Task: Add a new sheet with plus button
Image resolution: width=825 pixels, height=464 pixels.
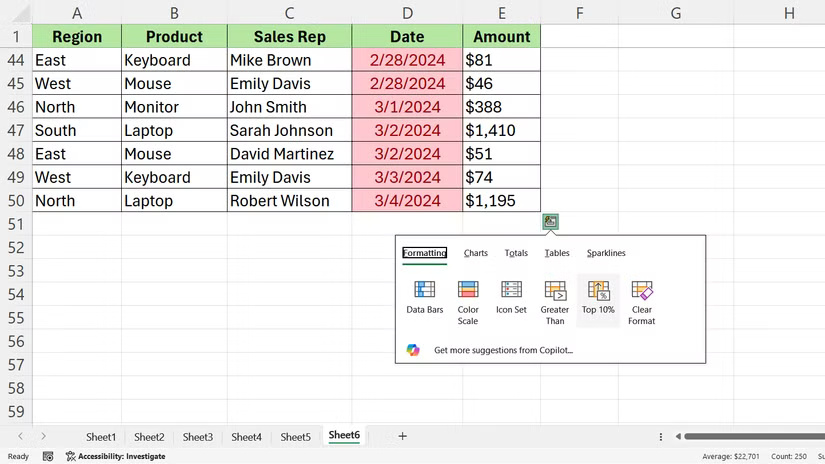Action: (403, 436)
